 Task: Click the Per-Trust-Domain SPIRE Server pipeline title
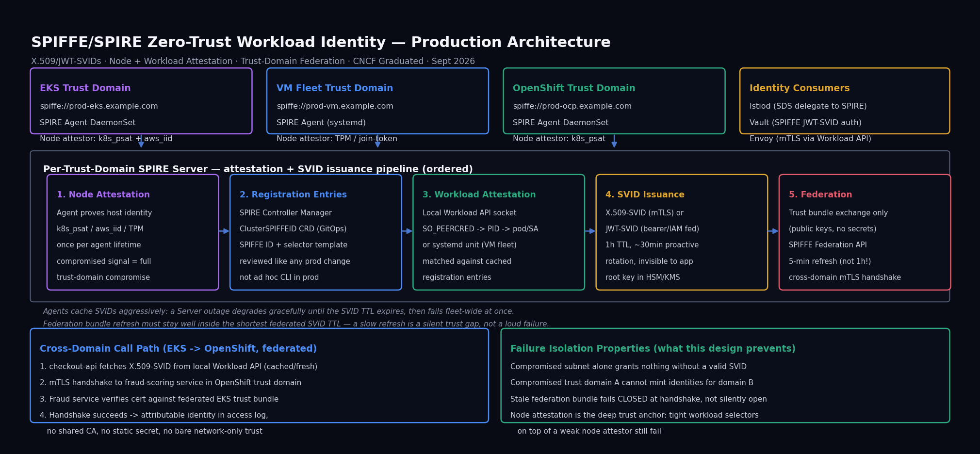coord(258,169)
